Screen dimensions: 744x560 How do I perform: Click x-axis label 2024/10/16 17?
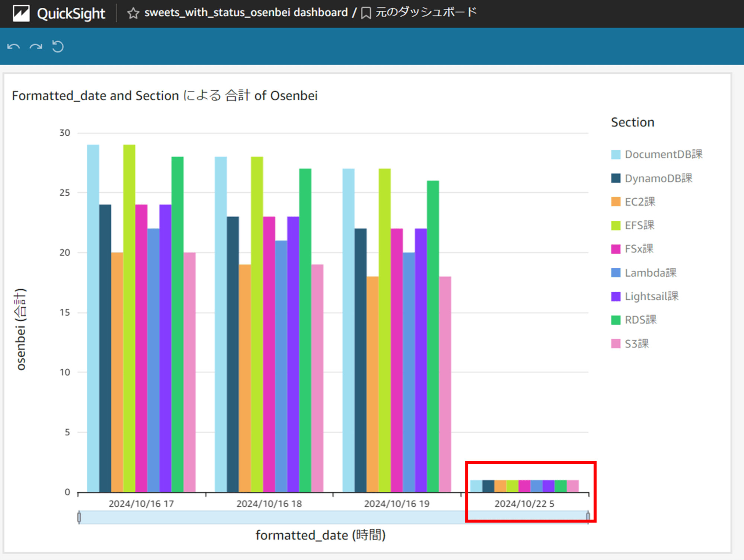click(141, 503)
